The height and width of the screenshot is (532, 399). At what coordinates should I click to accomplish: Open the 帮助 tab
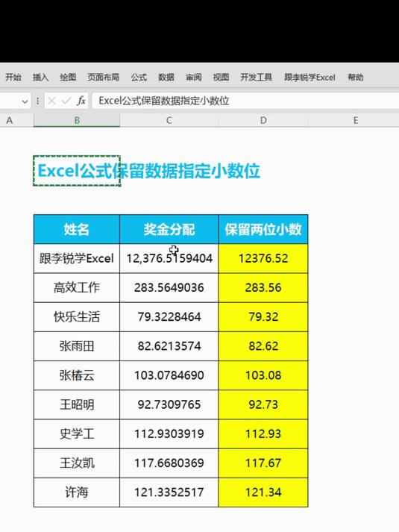tap(356, 78)
